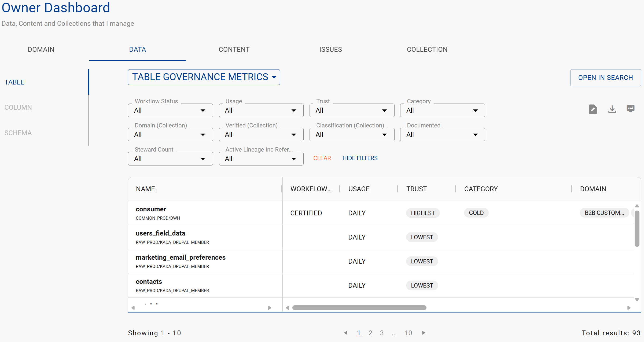
Task: Click the Hide Filters link
Action: (360, 158)
